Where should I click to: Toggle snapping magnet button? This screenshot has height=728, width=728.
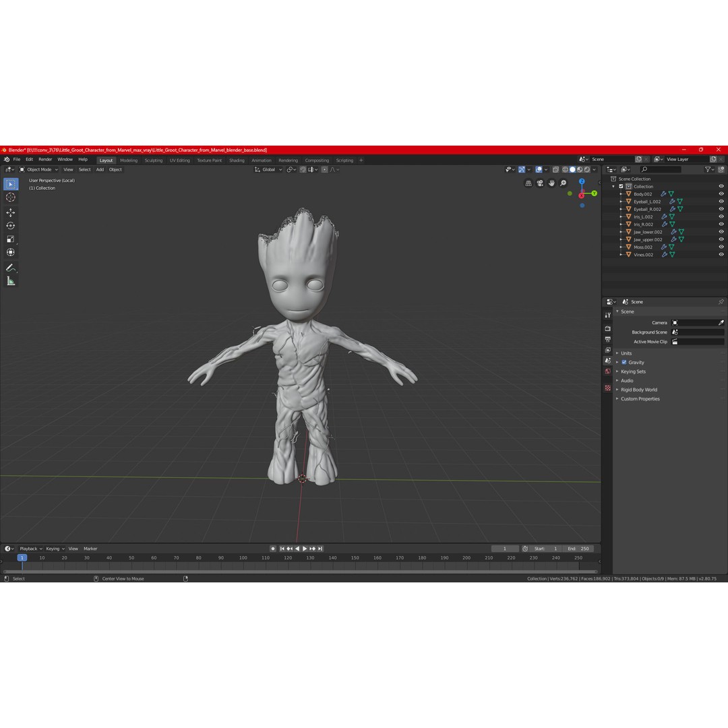coord(303,170)
